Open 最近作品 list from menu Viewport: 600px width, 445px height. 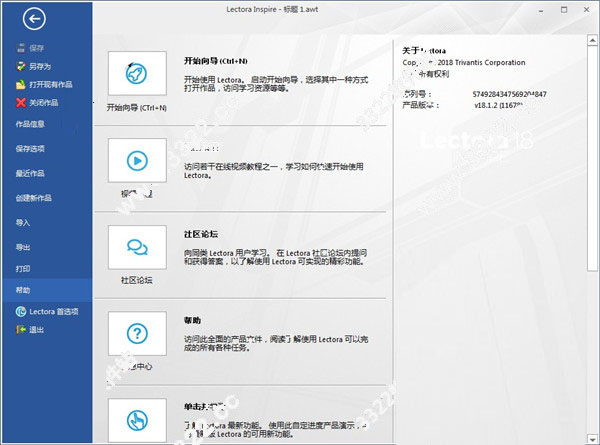pyautogui.click(x=30, y=173)
